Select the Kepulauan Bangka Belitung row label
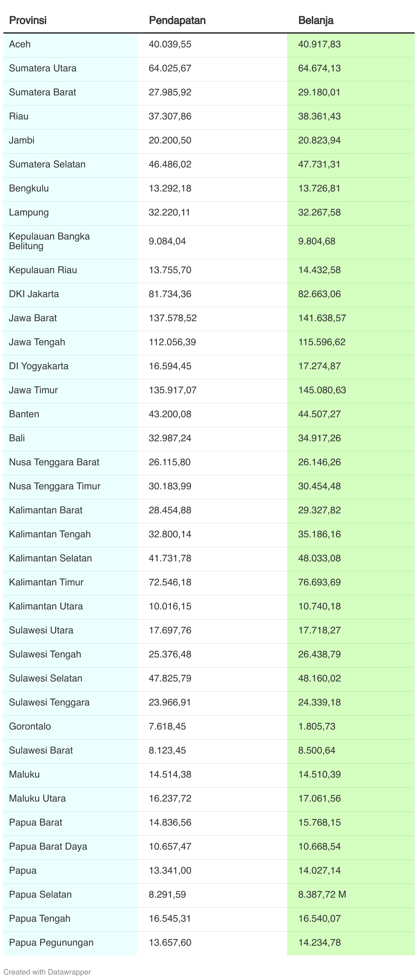 point(49,241)
